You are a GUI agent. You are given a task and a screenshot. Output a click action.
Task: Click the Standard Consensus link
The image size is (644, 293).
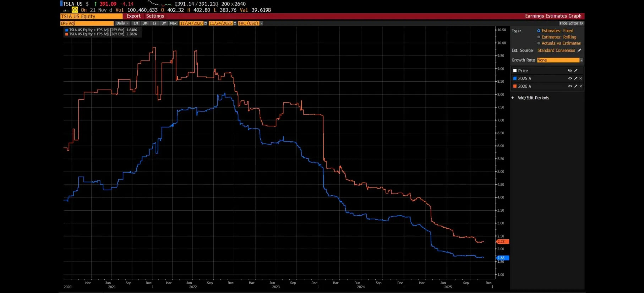[x=556, y=50]
